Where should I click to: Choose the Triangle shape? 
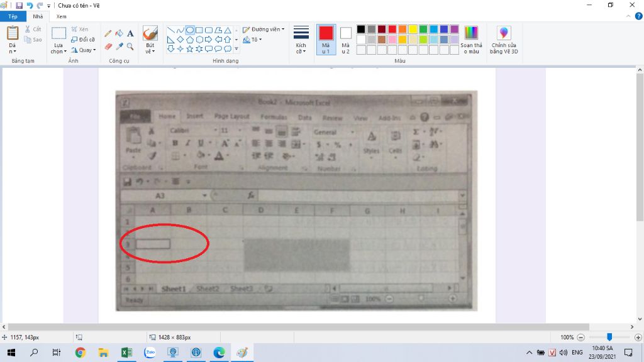pyautogui.click(x=228, y=30)
